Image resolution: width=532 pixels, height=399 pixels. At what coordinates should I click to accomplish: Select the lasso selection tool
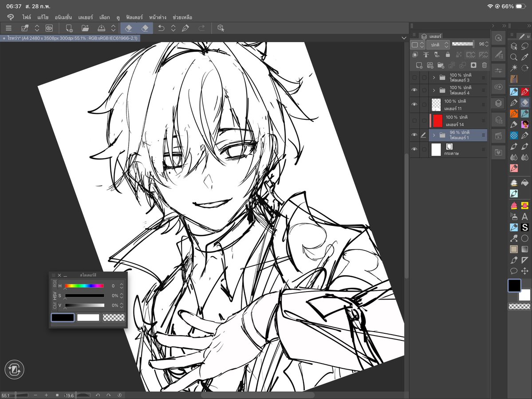(x=525, y=46)
